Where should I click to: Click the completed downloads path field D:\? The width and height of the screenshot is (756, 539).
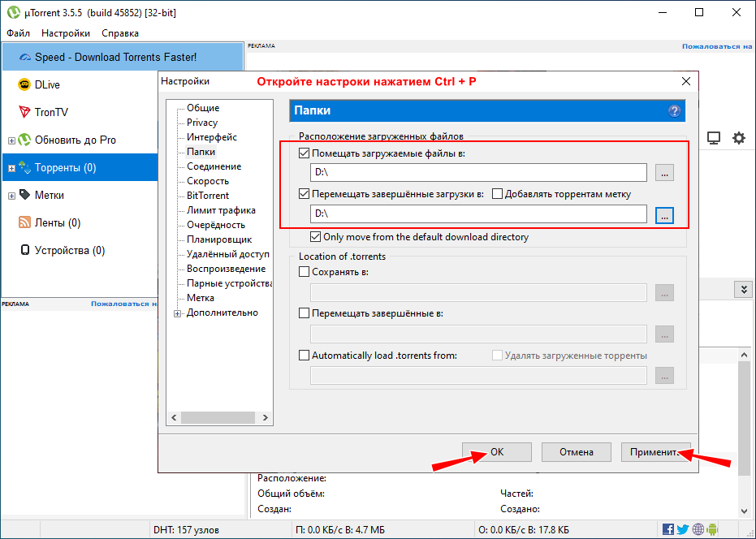click(x=478, y=214)
